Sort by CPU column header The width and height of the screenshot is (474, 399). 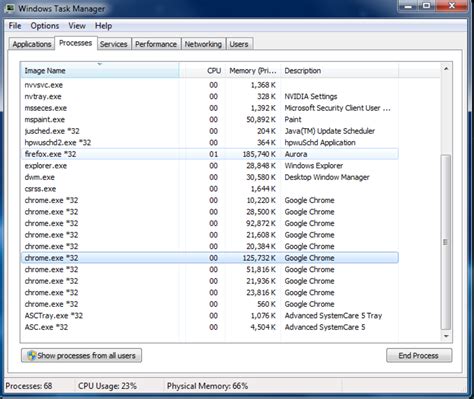[202, 70]
